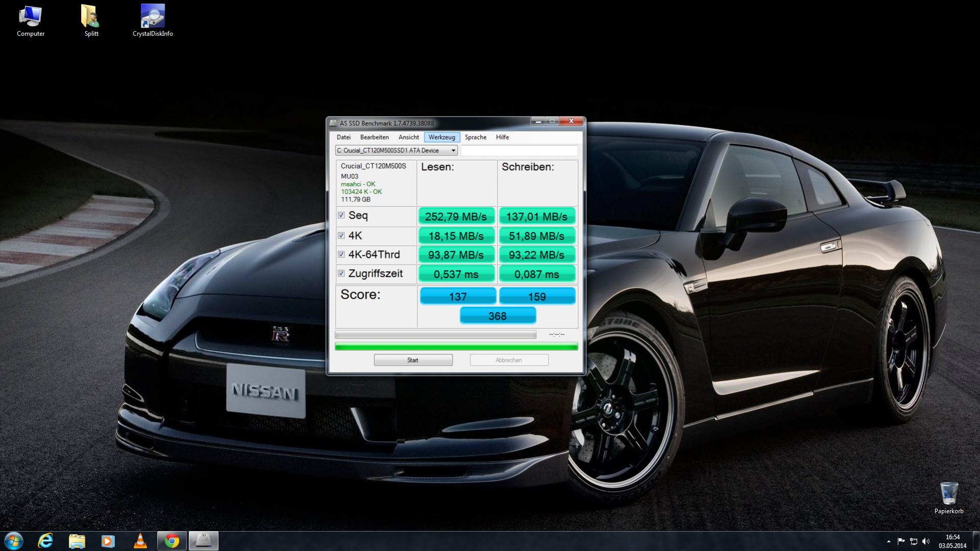This screenshot has height=551, width=980.
Task: Minimize the AS SSD Benchmark window
Action: pos(538,122)
